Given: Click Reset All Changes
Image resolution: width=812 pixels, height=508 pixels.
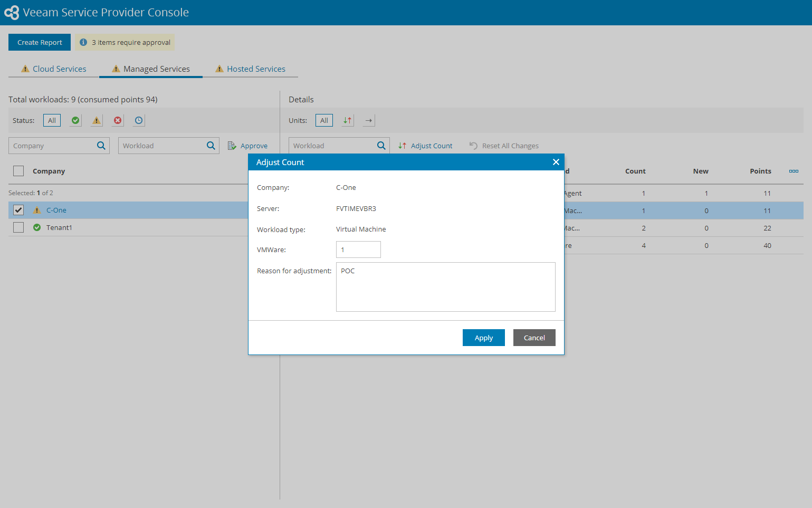Looking at the screenshot, I should click(504, 146).
